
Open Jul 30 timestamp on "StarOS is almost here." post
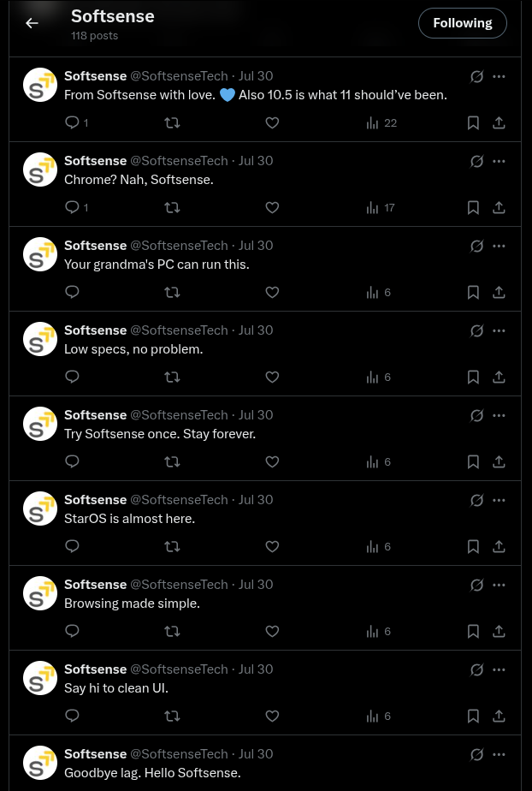point(256,500)
